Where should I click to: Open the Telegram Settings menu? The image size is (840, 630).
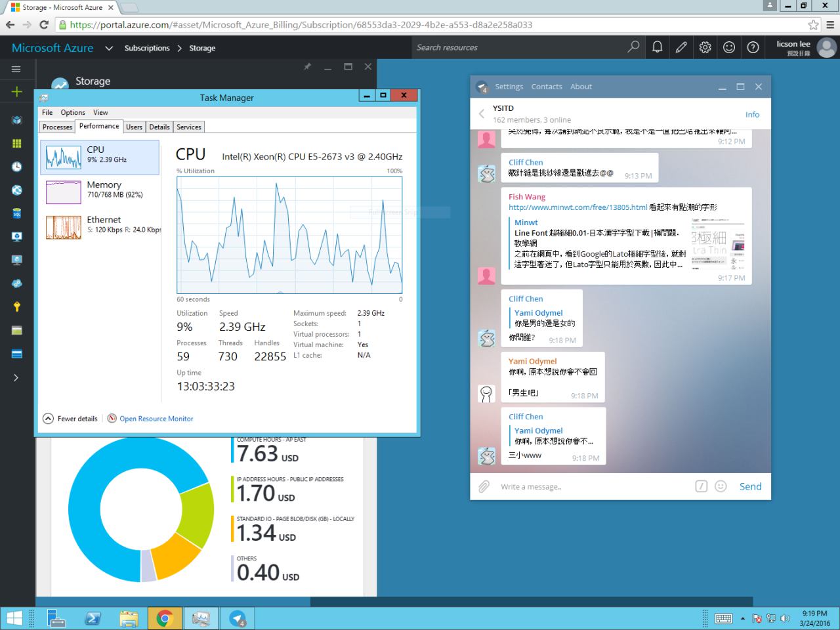[509, 87]
